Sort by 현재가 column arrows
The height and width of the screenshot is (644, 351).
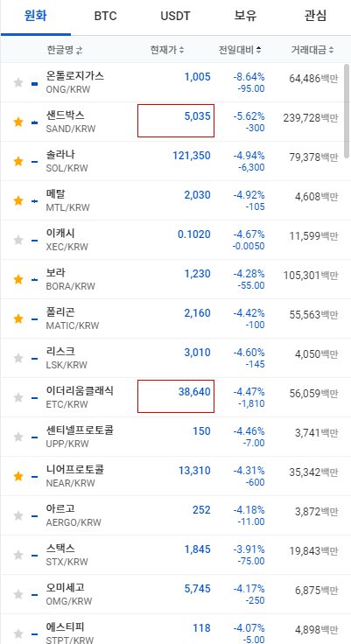pos(181,50)
